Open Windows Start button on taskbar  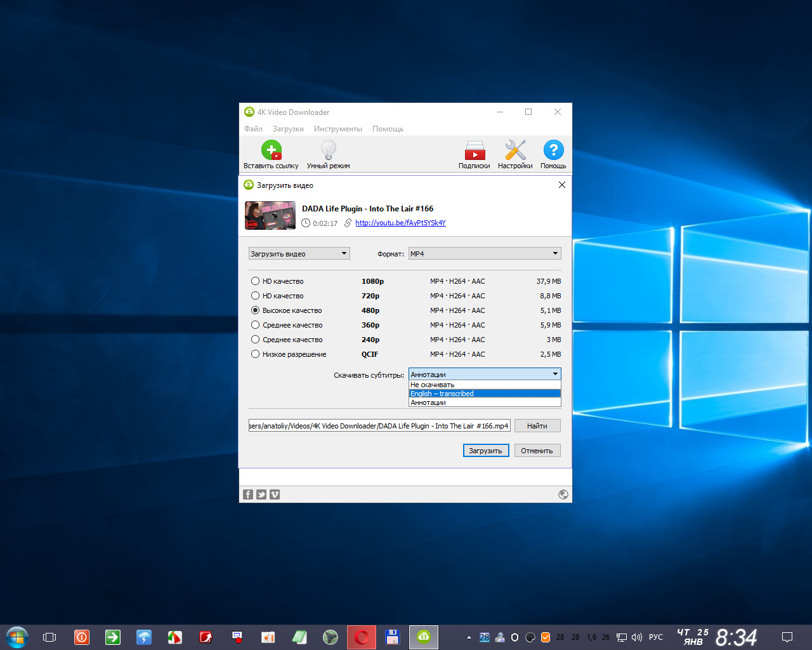17,637
